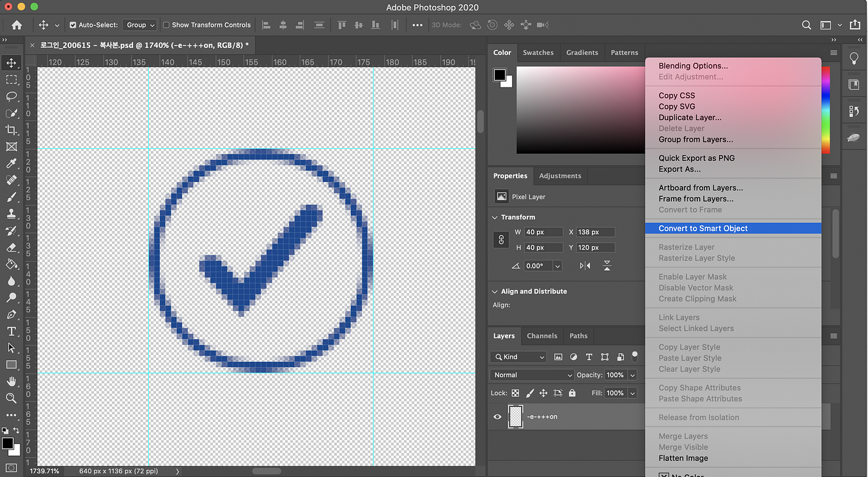Click the width W input field
The height and width of the screenshot is (477, 868).
click(x=543, y=232)
